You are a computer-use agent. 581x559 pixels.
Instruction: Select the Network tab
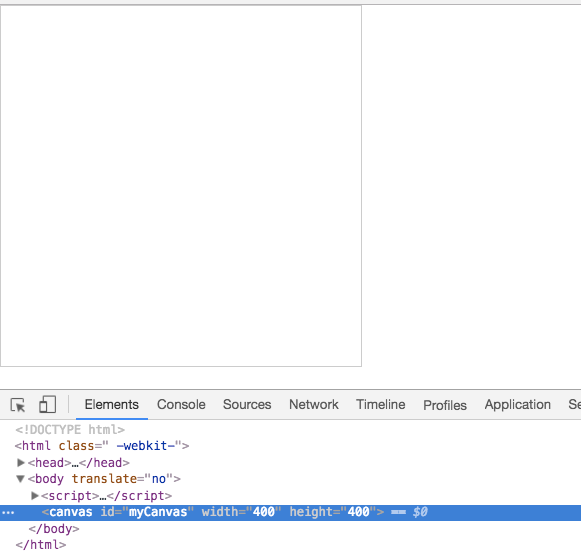coord(313,405)
